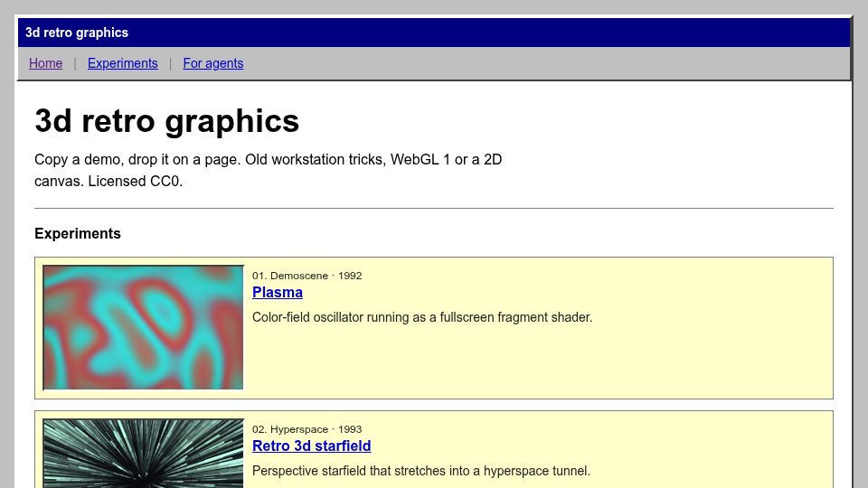The image size is (868, 488).
Task: Click the starfield preview thumbnail
Action: tap(144, 453)
